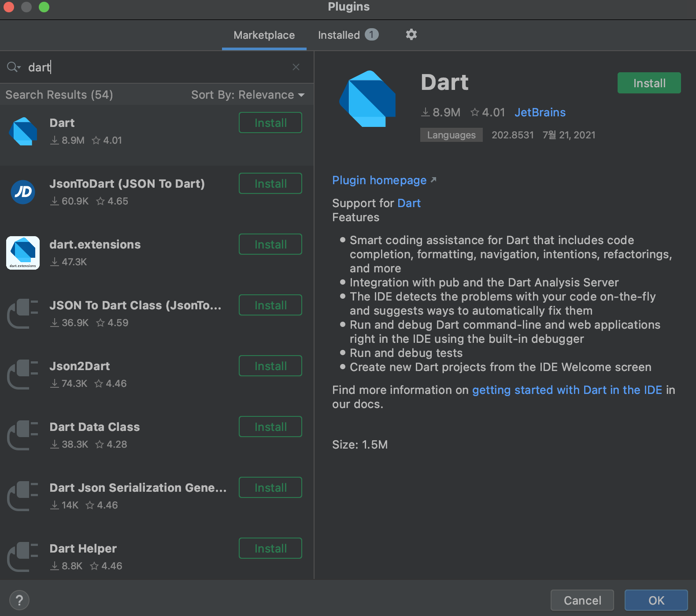Select Dart Helper result title
Viewport: 696px width, 616px height.
[83, 549]
